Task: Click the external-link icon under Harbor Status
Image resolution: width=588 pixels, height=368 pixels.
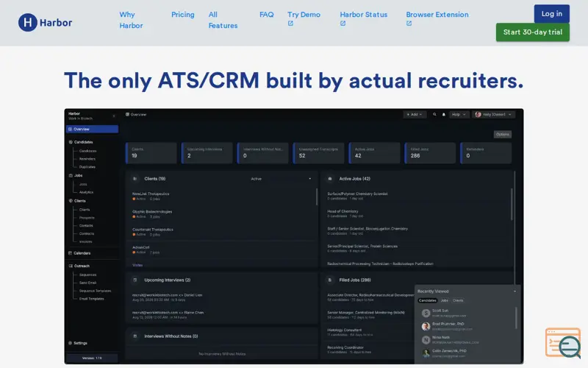Action: [343, 24]
